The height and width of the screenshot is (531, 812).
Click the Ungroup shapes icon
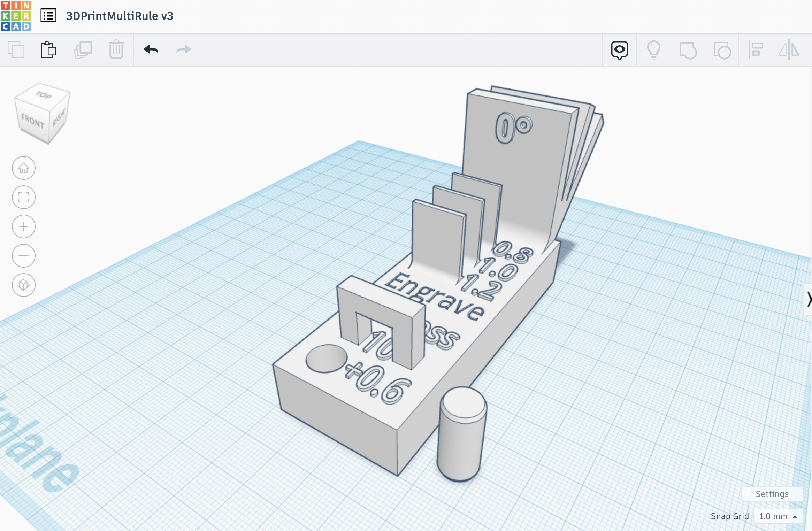coord(722,50)
